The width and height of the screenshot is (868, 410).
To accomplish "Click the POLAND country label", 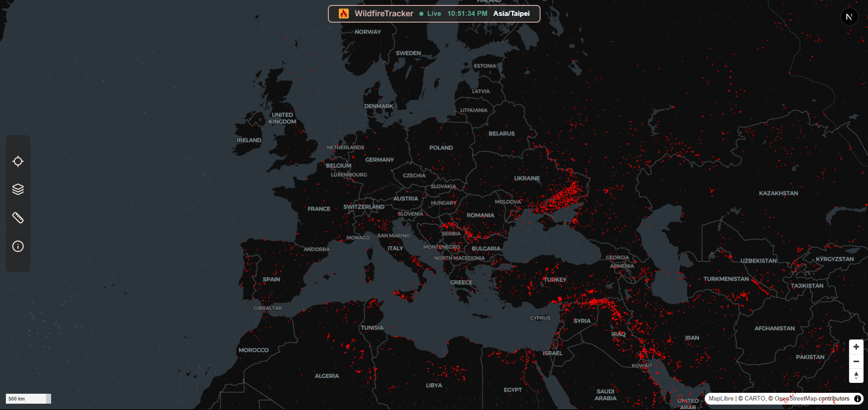I will click(441, 148).
